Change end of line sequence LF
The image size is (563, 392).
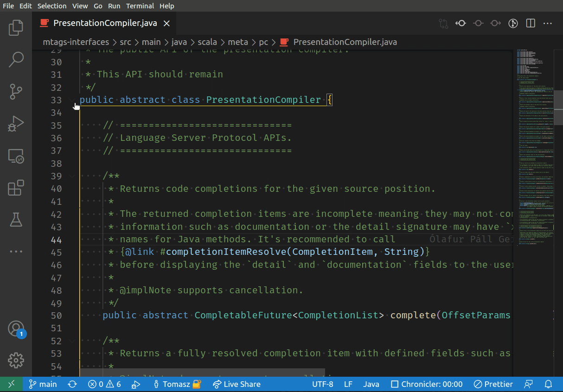point(348,384)
